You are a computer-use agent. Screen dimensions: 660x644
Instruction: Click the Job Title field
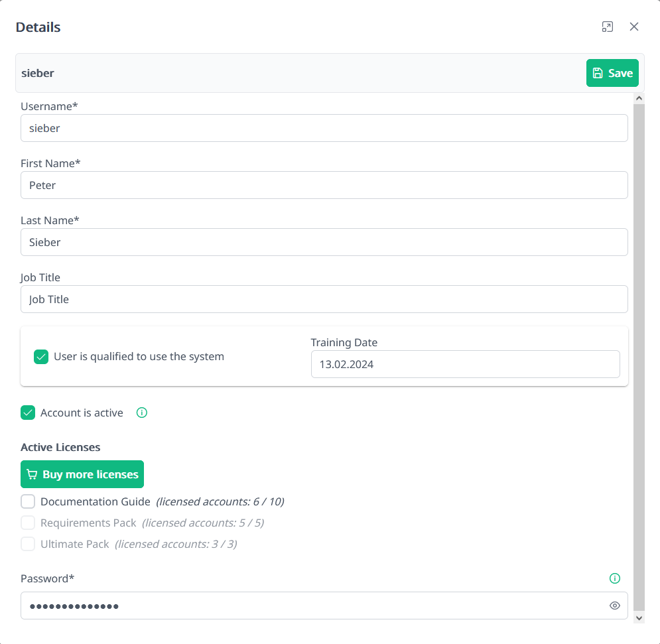tap(324, 299)
